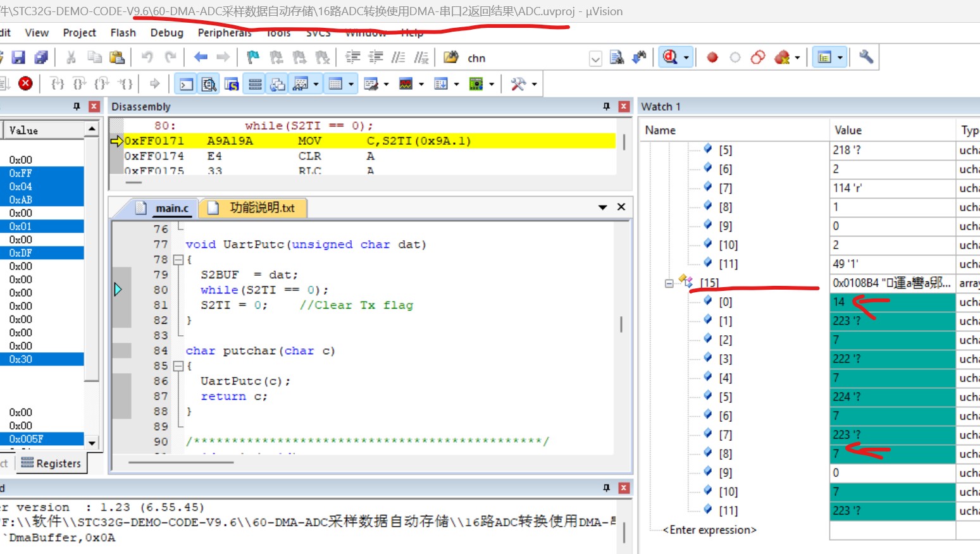Switch to main.c tab

163,208
